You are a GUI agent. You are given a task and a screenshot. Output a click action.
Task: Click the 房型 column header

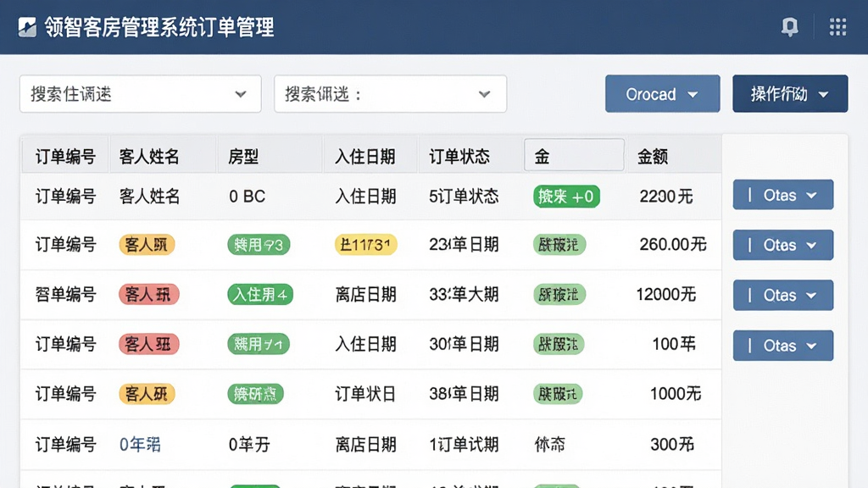pos(243,157)
